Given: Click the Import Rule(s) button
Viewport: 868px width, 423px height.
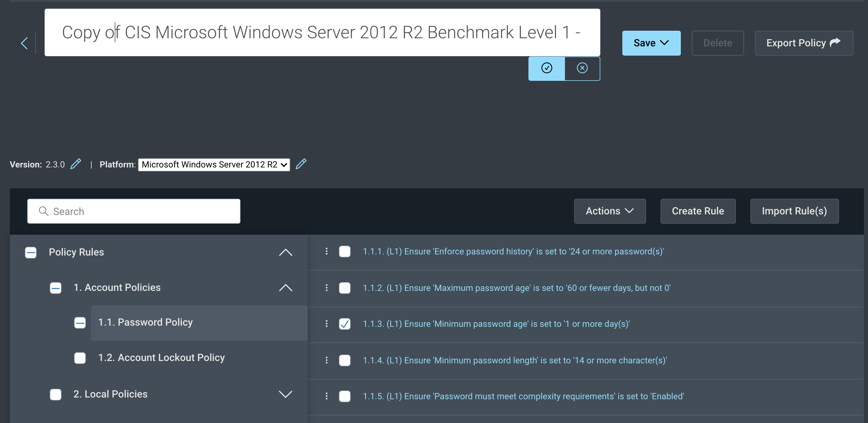Looking at the screenshot, I should pyautogui.click(x=794, y=211).
